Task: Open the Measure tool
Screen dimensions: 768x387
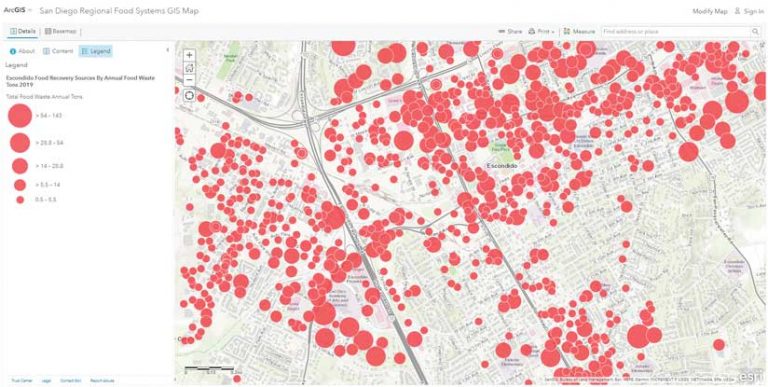Action: coord(579,31)
